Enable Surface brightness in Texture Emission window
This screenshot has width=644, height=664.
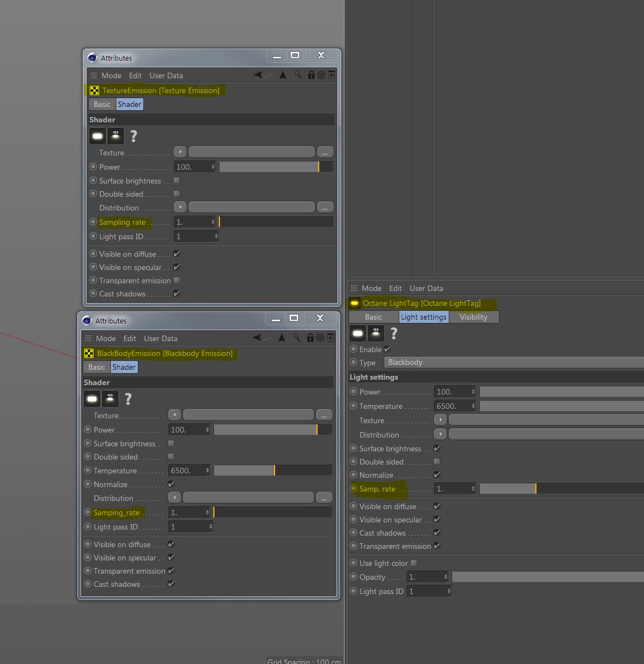pyautogui.click(x=176, y=181)
